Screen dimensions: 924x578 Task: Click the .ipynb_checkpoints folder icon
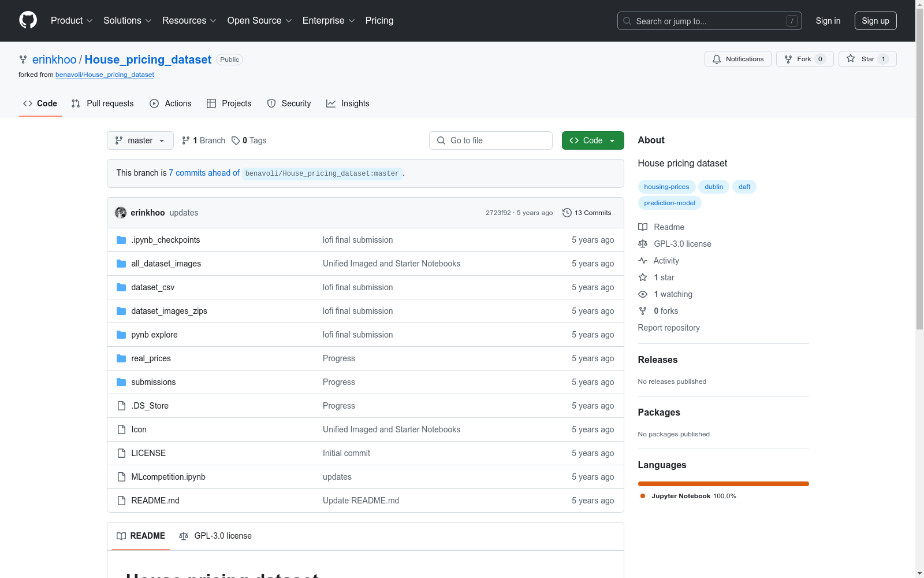click(121, 240)
